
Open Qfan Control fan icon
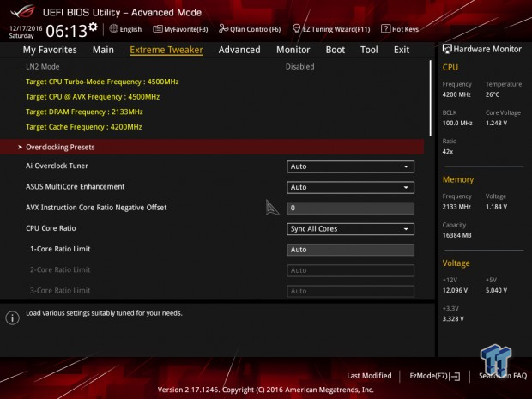(x=223, y=29)
